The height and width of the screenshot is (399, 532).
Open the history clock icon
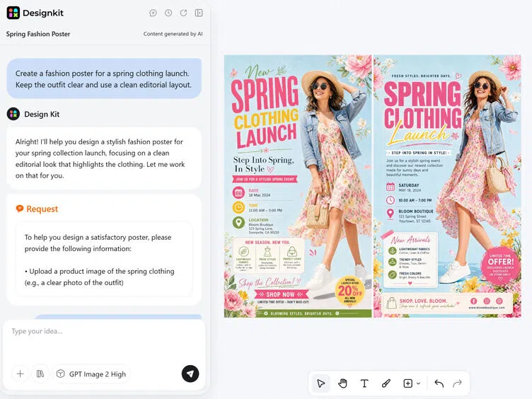(168, 13)
